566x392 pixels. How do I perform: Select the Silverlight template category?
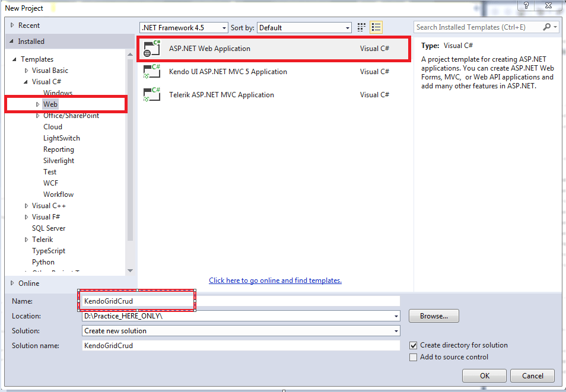pyautogui.click(x=59, y=161)
